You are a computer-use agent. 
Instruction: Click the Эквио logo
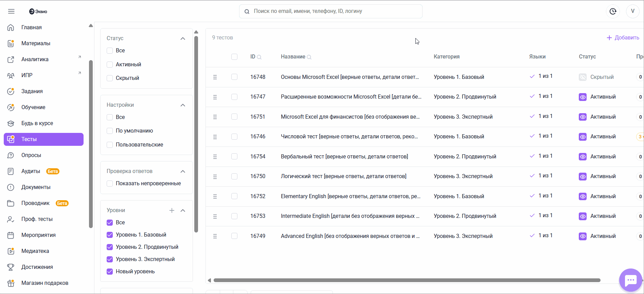click(38, 11)
